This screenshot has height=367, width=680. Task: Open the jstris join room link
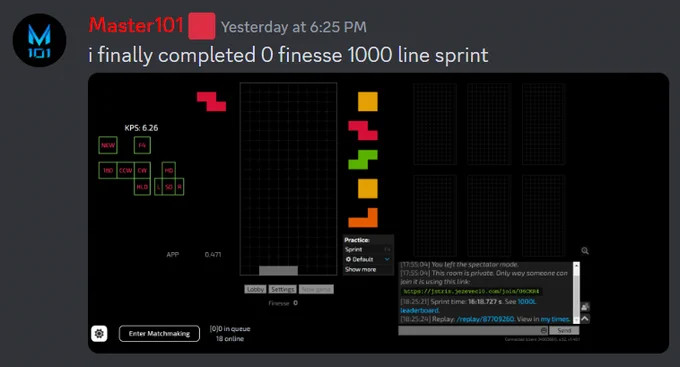471,292
